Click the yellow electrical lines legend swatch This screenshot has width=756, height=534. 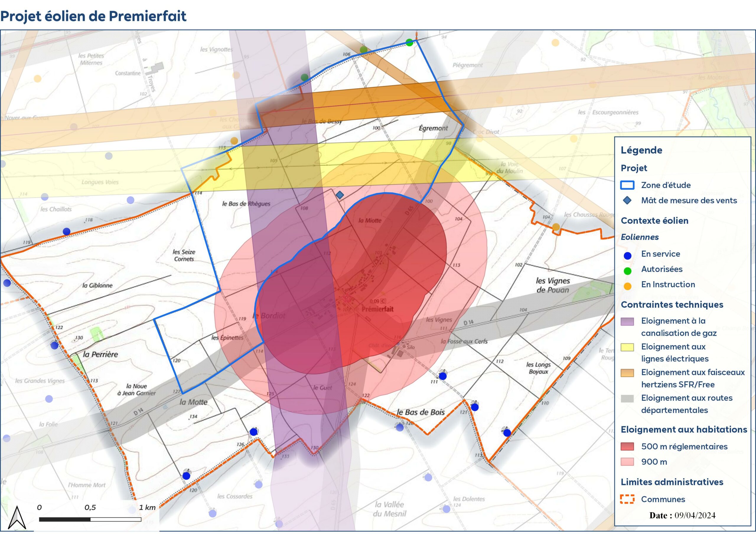tap(627, 347)
